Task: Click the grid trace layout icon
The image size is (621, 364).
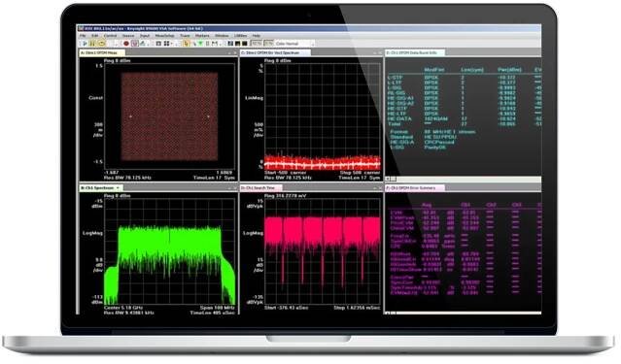Action: point(167,44)
